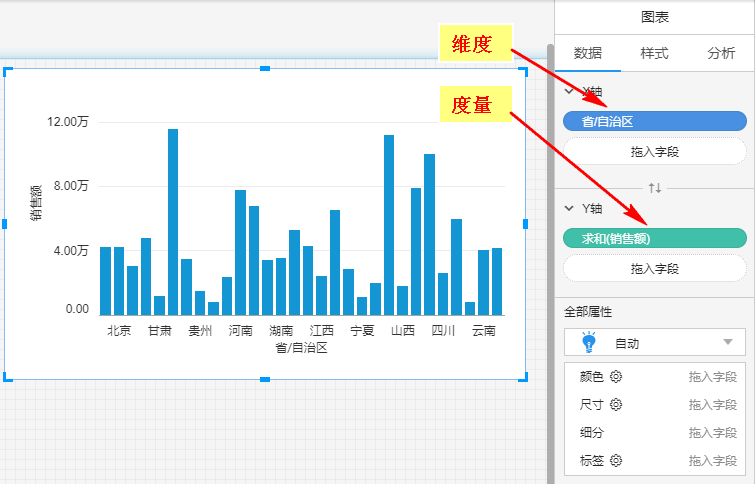This screenshot has height=484, width=755.
Task: Click the bottom-center resize handle of the chart
Action: pyautogui.click(x=265, y=378)
